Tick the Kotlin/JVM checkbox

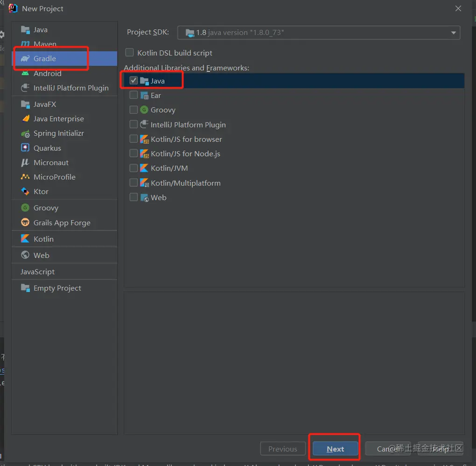[x=133, y=168]
